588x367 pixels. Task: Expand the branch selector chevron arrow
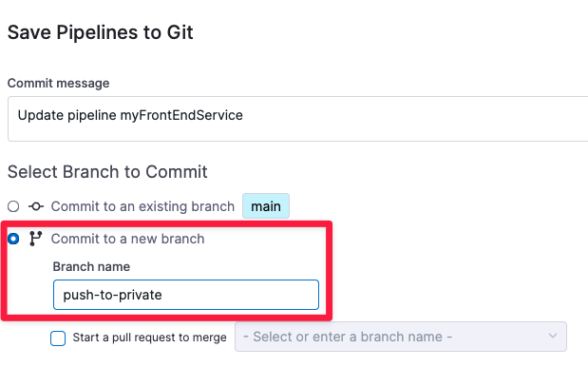(553, 336)
